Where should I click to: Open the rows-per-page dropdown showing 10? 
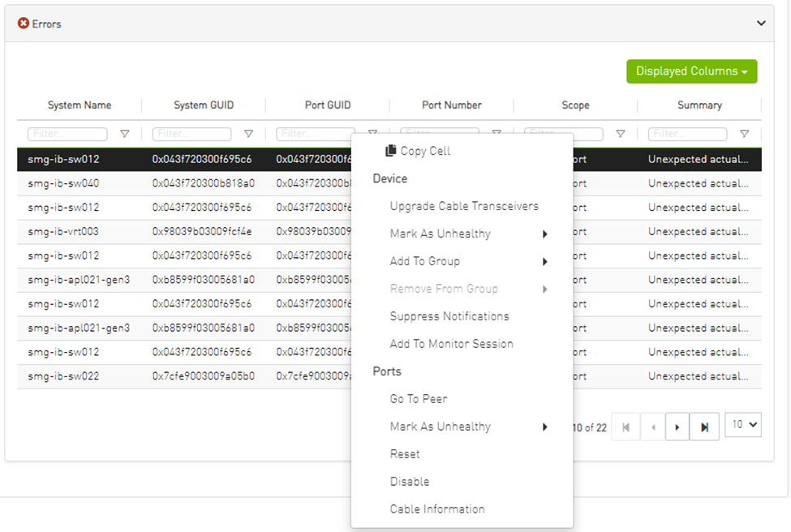pyautogui.click(x=742, y=425)
